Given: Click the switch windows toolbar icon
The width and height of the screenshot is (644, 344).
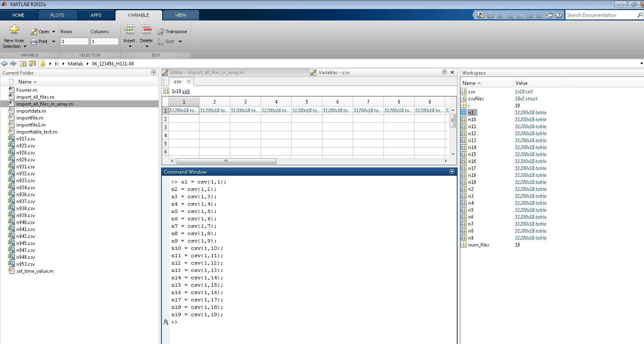Looking at the screenshot, I should click(549, 15).
